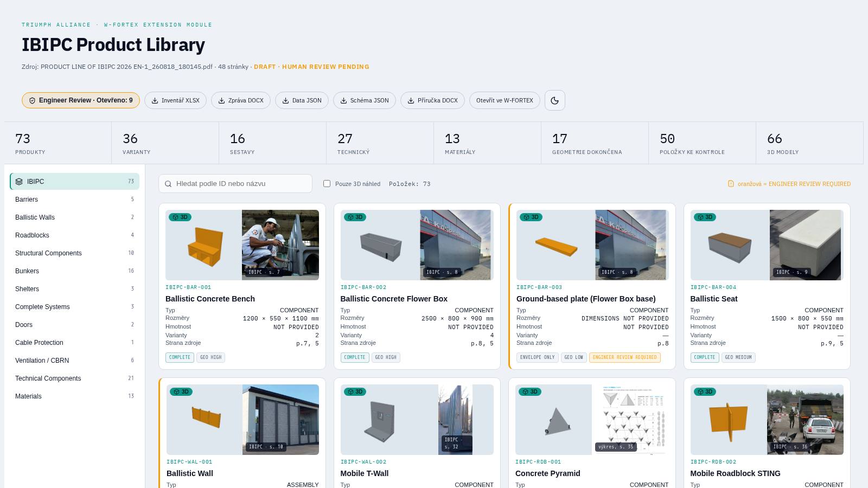Screen dimensions: 868x488
Task: Click 3D badge on Ballistic Concrete Bench
Action: pos(180,217)
